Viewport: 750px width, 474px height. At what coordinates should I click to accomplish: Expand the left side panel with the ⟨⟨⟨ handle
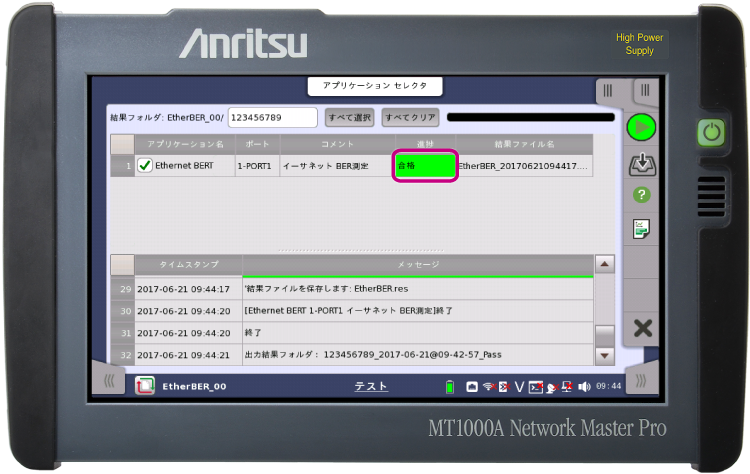point(109,381)
